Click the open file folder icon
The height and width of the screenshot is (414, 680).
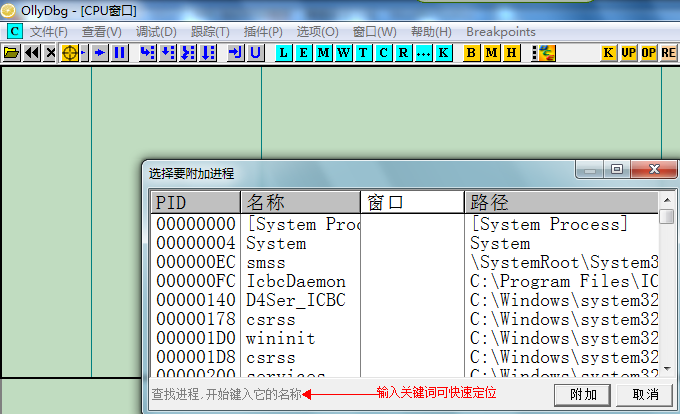click(11, 53)
